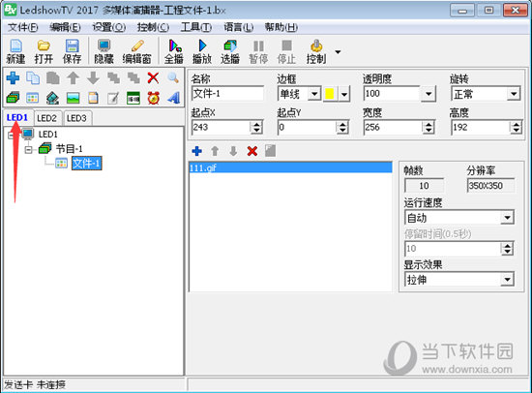The image size is (532, 393).
Task: Click the 高度 height spinner arrows
Action: point(516,128)
